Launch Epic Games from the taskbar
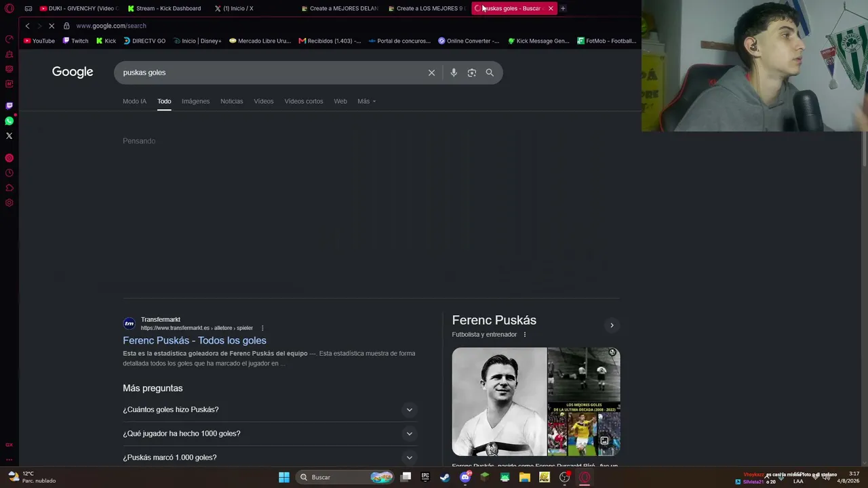The height and width of the screenshot is (488, 868). point(425,477)
